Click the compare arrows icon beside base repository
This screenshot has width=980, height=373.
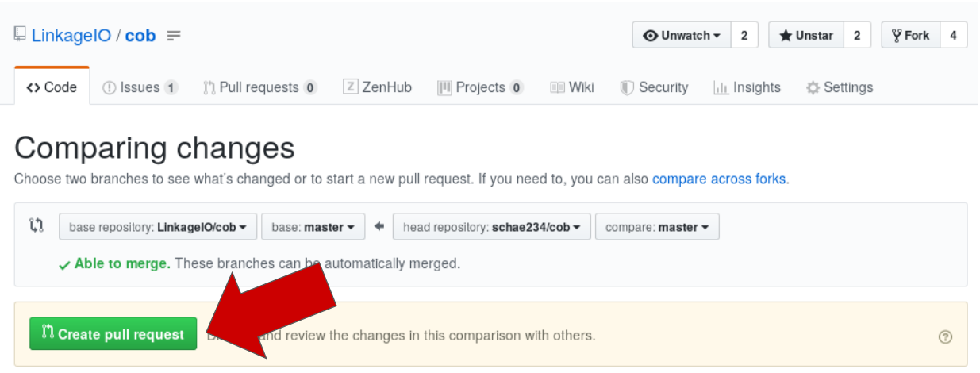pos(37,226)
